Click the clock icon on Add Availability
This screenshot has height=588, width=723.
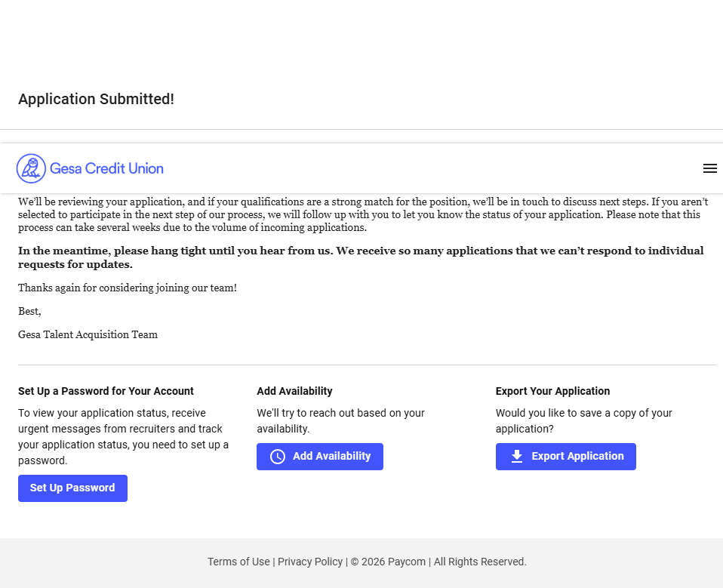click(x=278, y=457)
